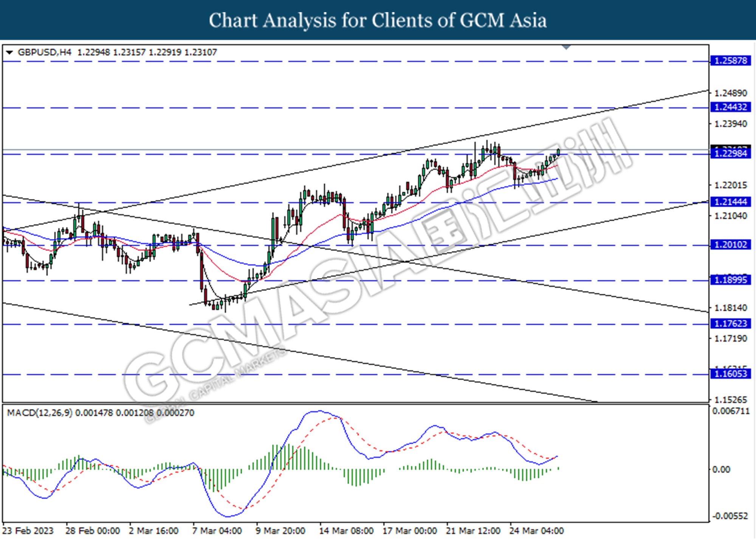Click the latest candlestick on the price chart
Screen dimensions: 756x540
(x=558, y=152)
